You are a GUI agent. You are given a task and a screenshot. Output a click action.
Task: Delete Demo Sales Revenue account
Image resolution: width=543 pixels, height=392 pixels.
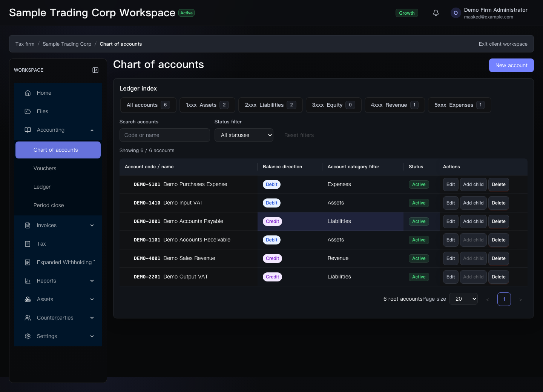pos(499,258)
